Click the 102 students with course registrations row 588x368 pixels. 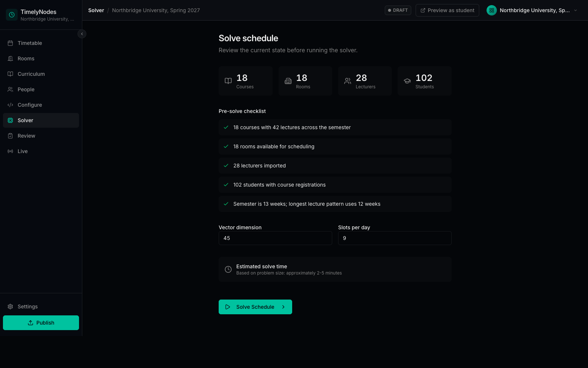point(335,185)
